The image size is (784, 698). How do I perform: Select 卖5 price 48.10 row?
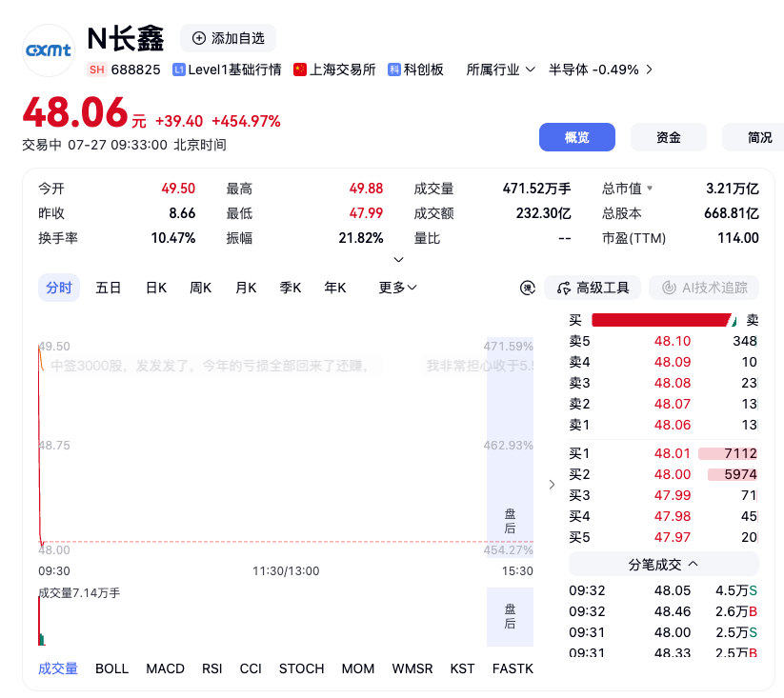point(664,341)
